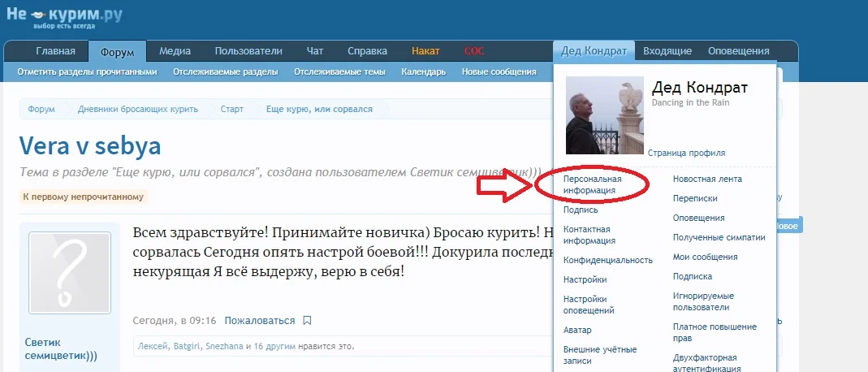Open Страница профиля

(686, 153)
